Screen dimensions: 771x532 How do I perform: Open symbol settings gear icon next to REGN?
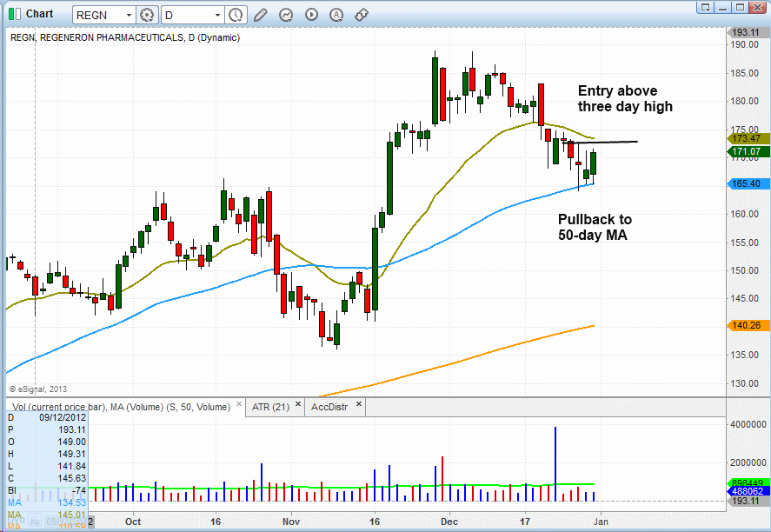click(x=147, y=15)
